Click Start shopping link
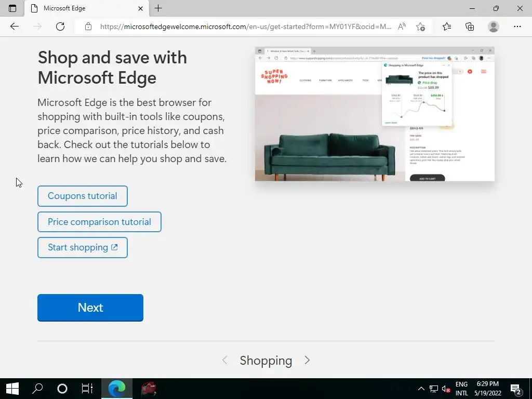 pyautogui.click(x=83, y=248)
